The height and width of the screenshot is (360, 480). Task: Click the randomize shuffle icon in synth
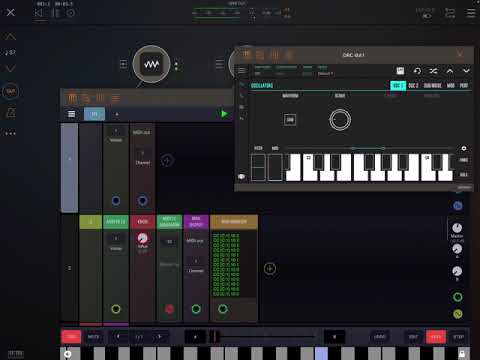433,71
